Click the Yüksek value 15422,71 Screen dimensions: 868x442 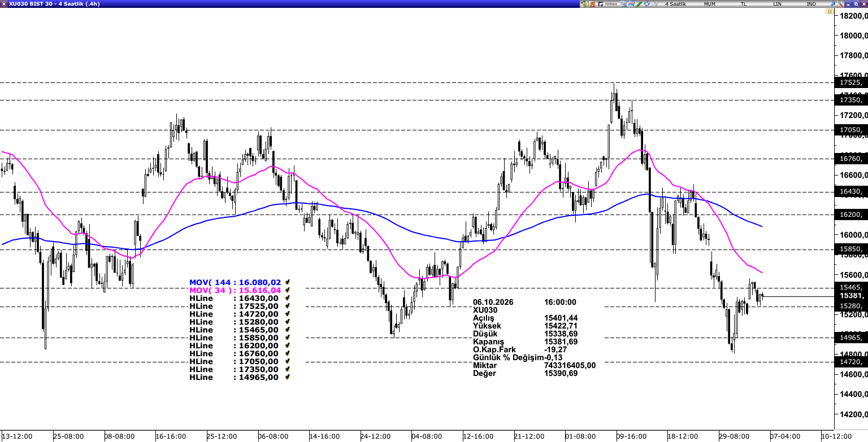click(561, 326)
